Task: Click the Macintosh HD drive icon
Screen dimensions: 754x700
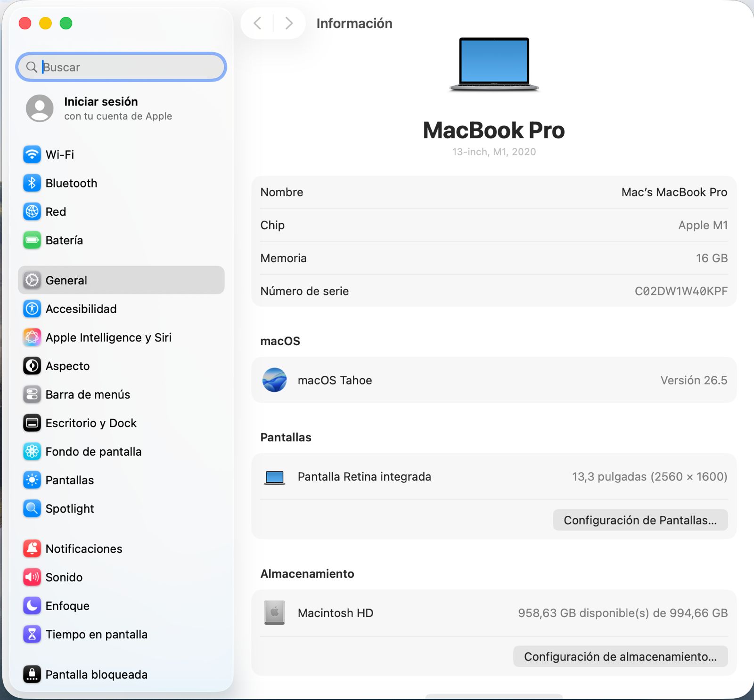Action: pos(274,613)
